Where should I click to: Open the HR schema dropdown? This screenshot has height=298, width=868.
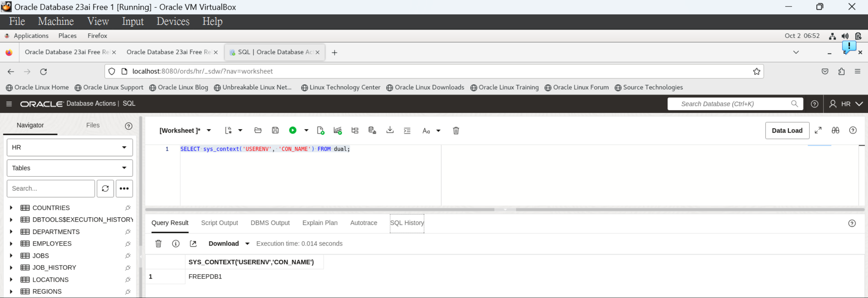coord(70,148)
